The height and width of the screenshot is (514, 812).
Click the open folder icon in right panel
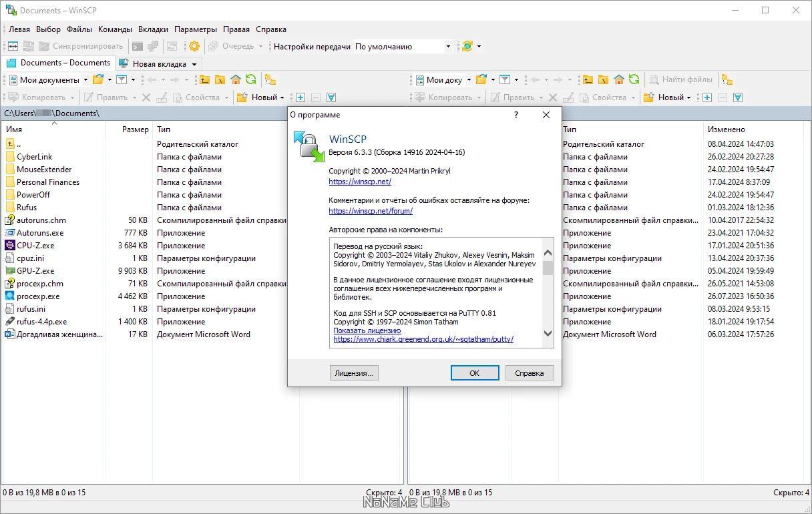coord(481,79)
